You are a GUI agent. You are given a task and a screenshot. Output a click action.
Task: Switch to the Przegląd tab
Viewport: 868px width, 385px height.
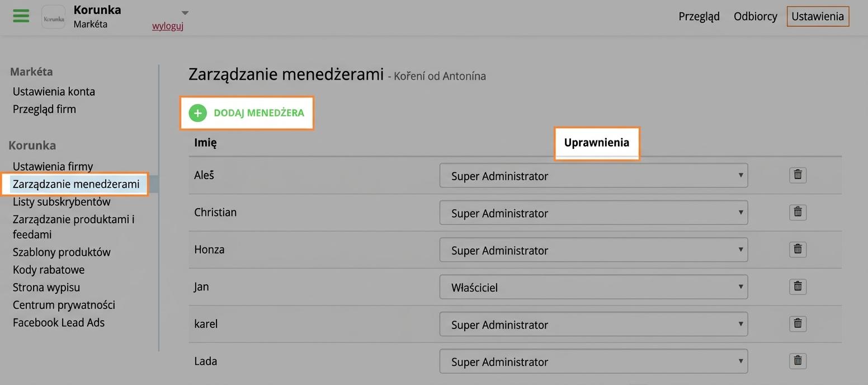699,16
